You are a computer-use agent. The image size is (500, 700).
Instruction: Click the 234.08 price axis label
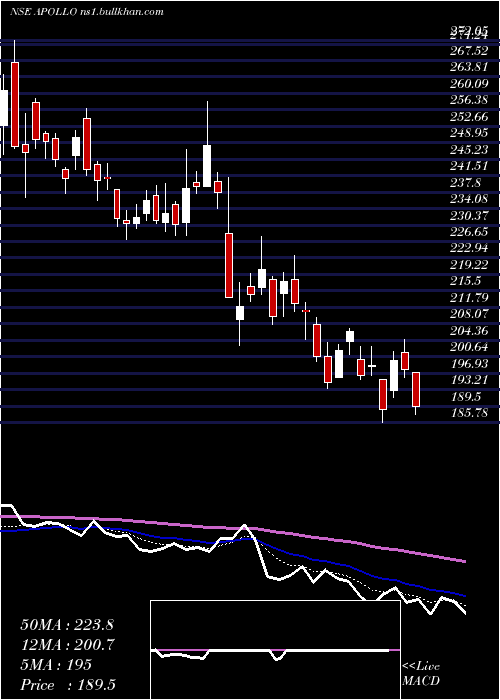pyautogui.click(x=469, y=199)
